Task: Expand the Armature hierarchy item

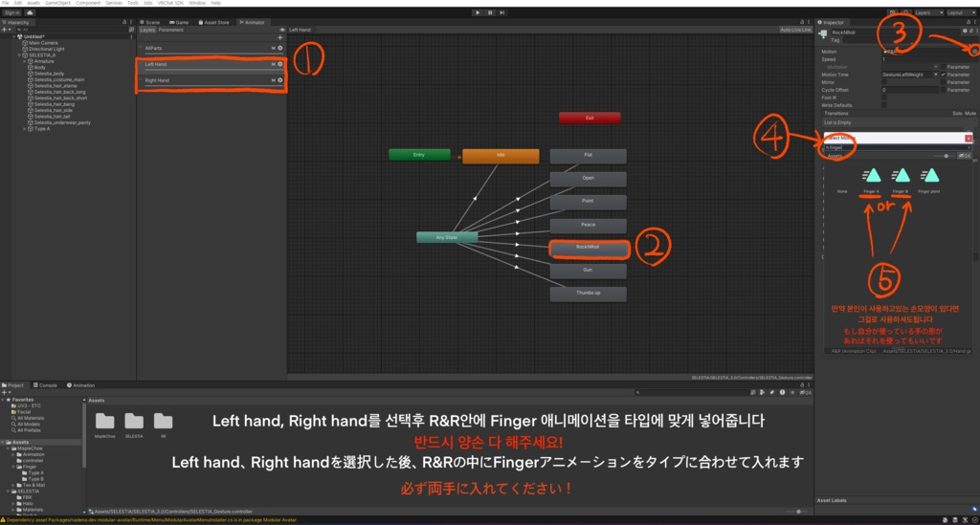Action: tap(24, 61)
